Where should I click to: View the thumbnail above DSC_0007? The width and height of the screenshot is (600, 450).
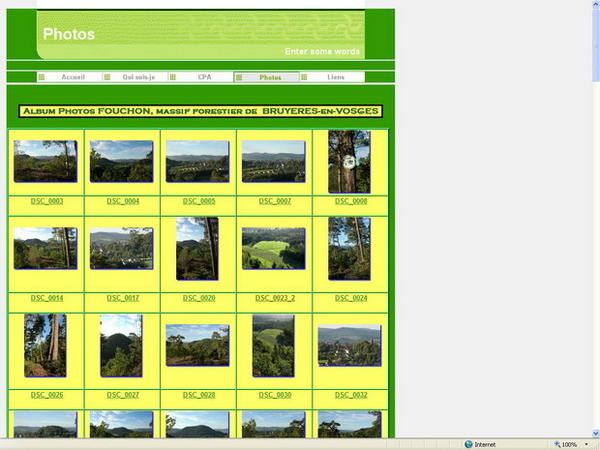274,161
